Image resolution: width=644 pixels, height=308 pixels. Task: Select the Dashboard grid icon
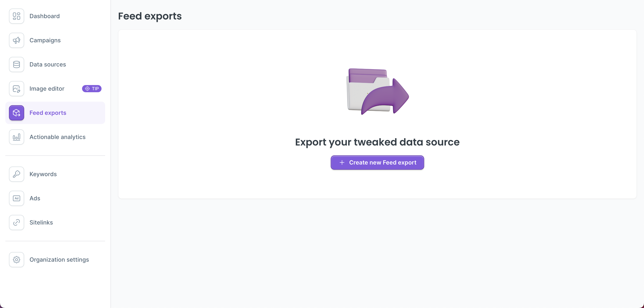[x=16, y=16]
